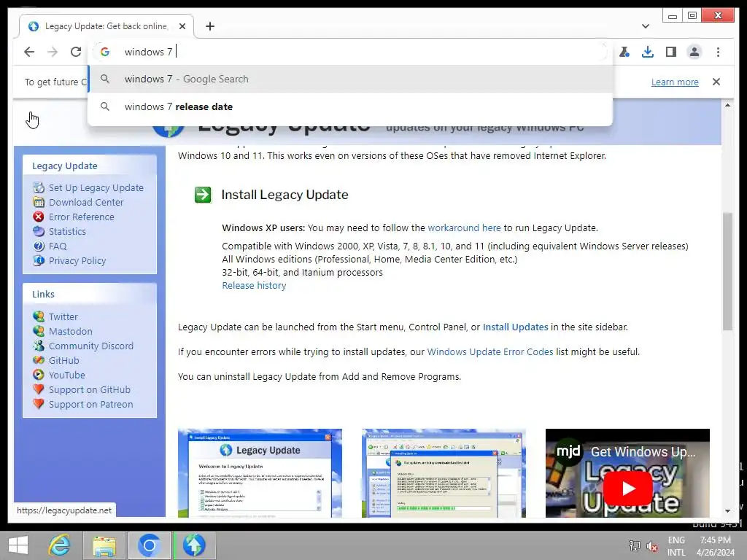Screen dimensions: 747x560
Task: Click the Set Up Legacy Update icon
Action: 39,187
